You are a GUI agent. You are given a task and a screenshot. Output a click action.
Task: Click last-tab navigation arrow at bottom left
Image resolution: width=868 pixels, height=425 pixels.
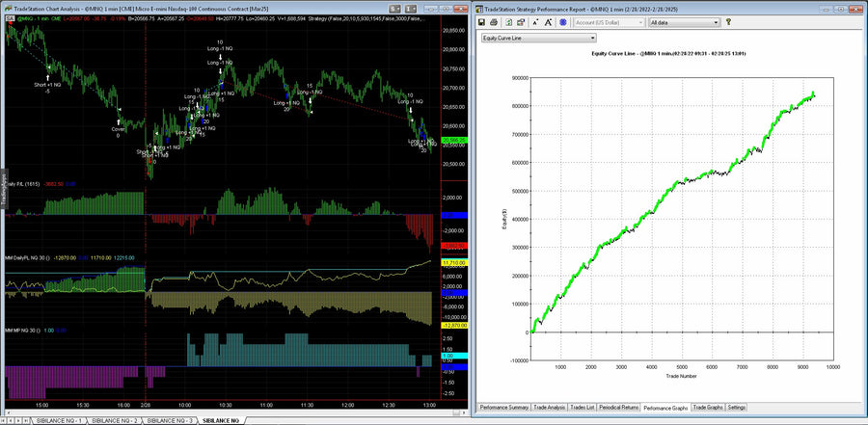[25, 421]
